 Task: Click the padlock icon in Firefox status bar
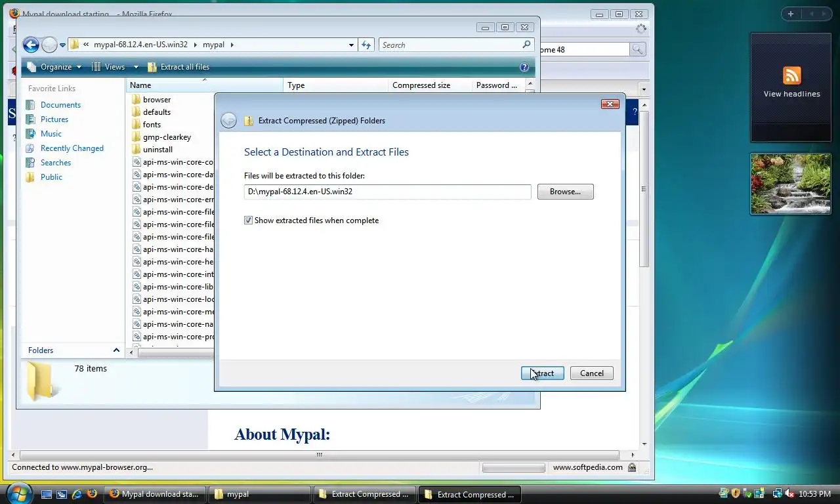point(631,467)
